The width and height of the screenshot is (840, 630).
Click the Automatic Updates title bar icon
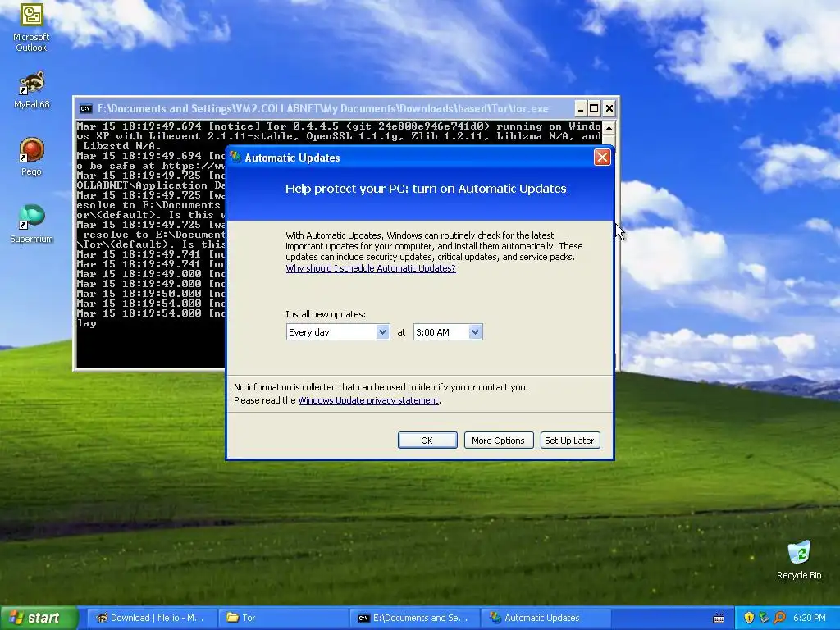(235, 157)
